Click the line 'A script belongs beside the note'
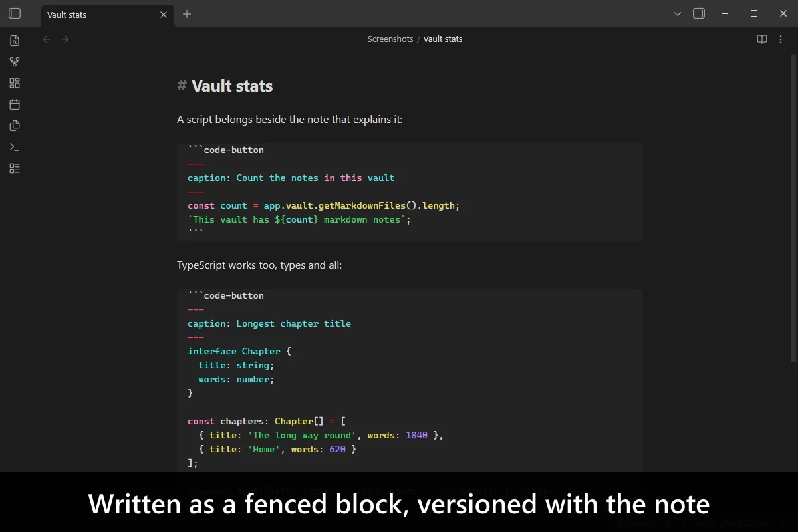 click(x=290, y=120)
